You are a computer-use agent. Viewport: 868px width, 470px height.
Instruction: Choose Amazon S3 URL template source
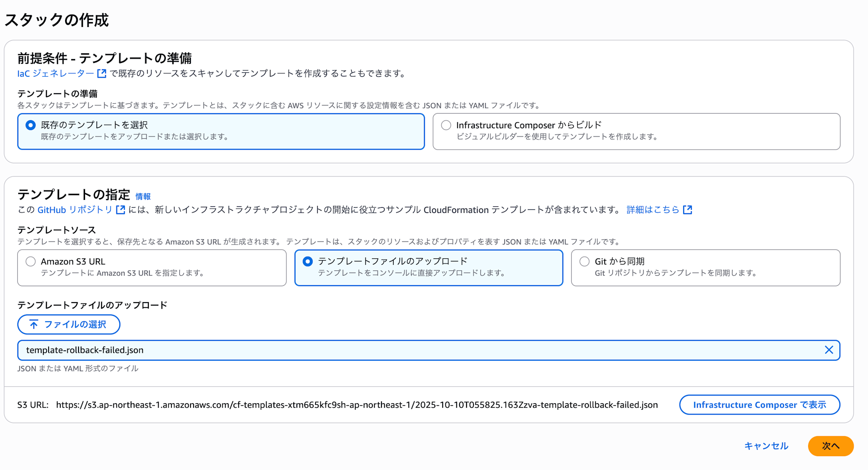tap(30, 261)
